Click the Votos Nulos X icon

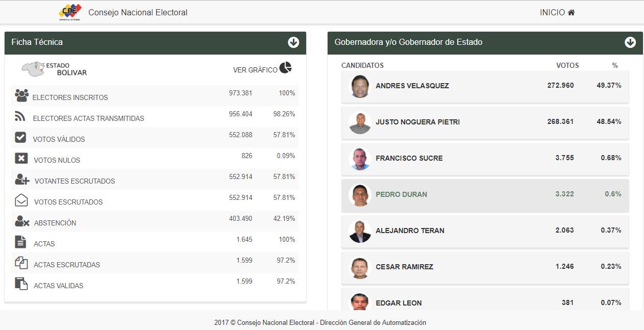pos(21,158)
